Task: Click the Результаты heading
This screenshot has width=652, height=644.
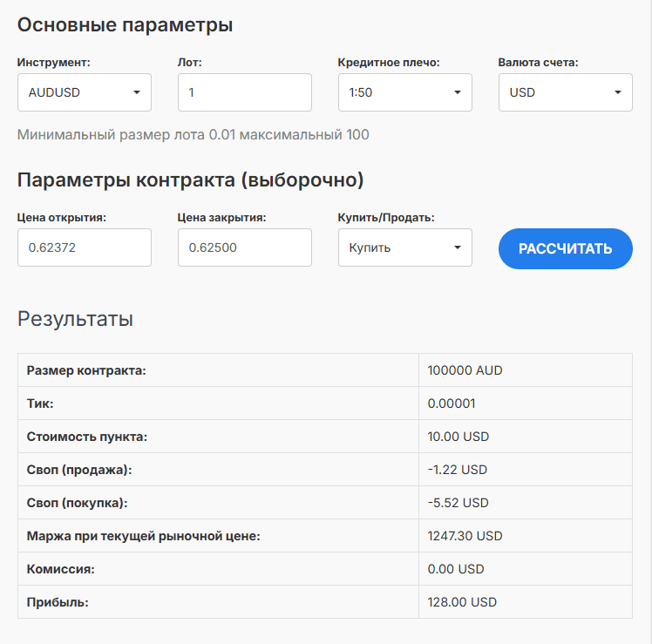Action: click(x=75, y=319)
